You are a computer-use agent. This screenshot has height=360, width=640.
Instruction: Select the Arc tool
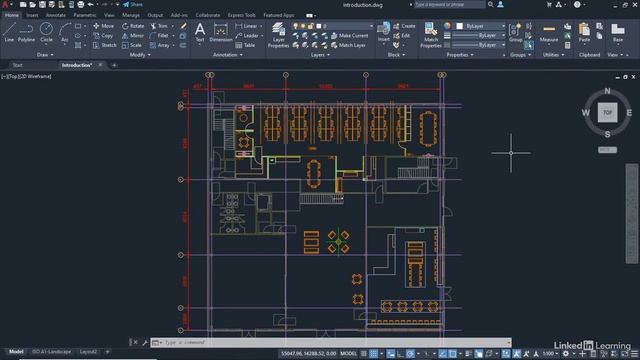tap(64, 33)
